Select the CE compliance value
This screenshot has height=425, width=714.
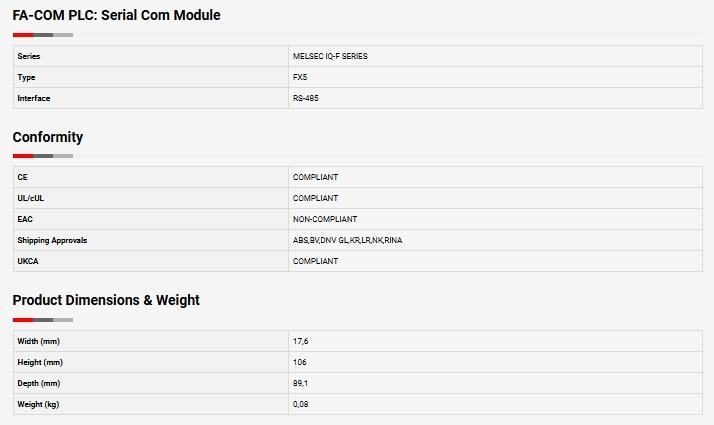315,177
